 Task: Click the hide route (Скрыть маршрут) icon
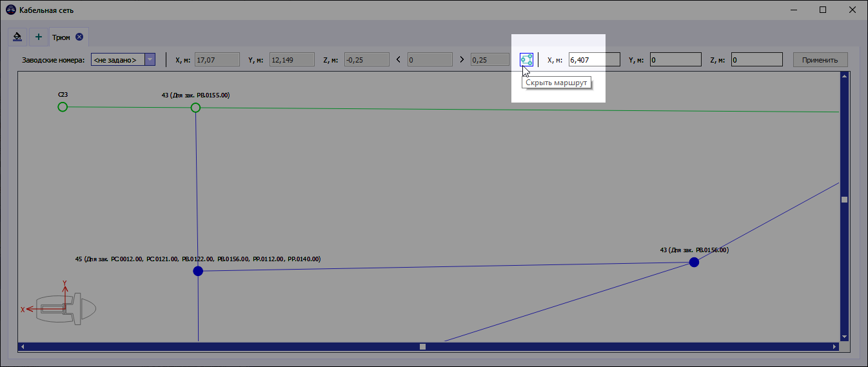pos(526,59)
